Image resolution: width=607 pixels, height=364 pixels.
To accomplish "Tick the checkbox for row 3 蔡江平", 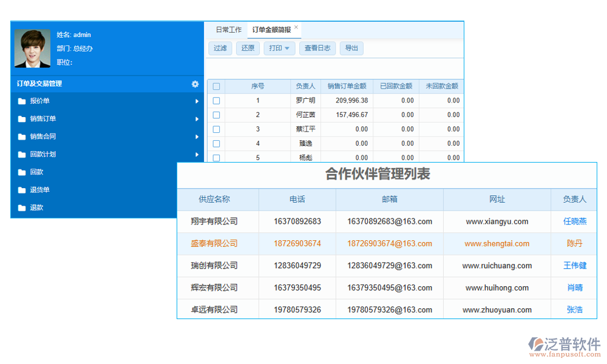I will tap(216, 129).
